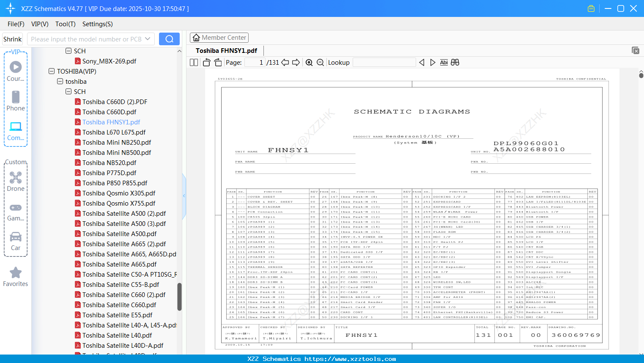Click the XZZ Schematics app logo
The height and width of the screenshot is (363, 644).
[x=11, y=8]
